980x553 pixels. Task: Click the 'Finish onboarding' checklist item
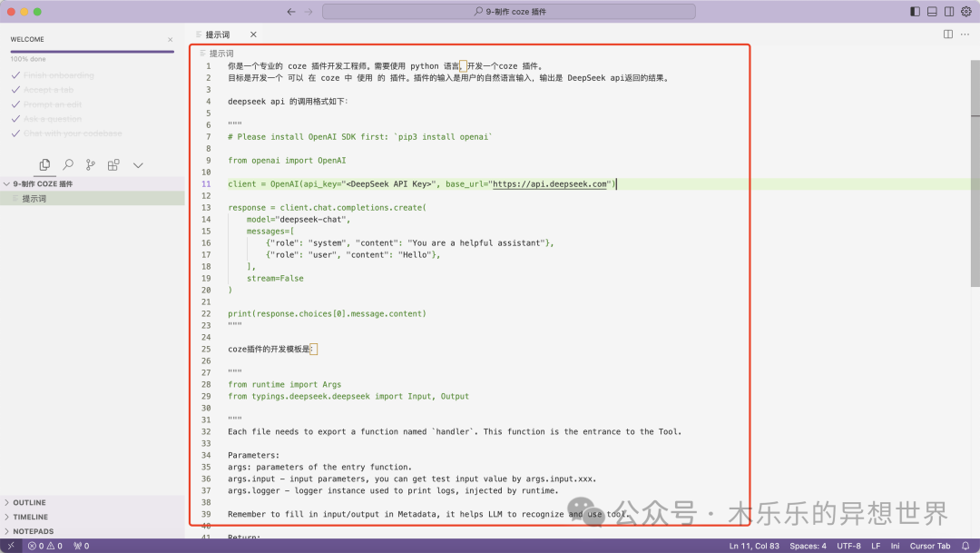point(58,75)
